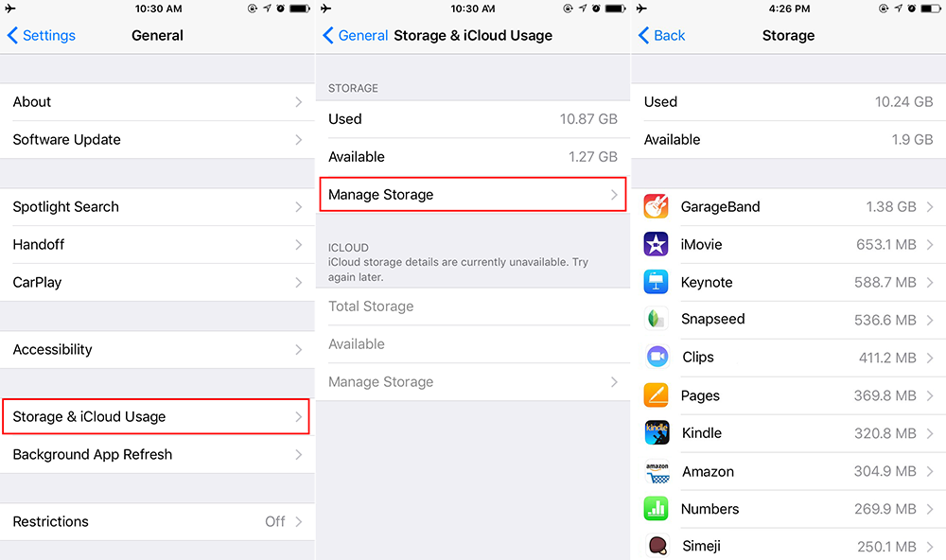Open the About chevron
Viewport: 946px width, 560px height.
[298, 102]
